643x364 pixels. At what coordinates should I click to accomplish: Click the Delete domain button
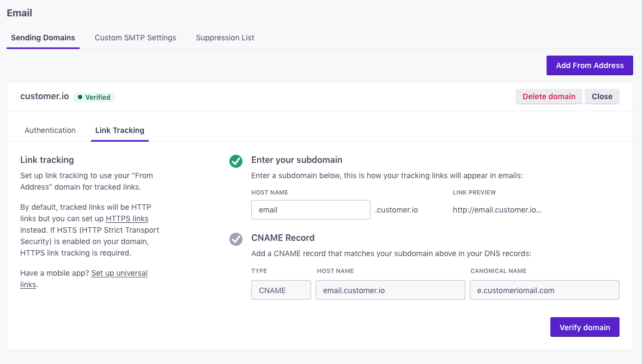point(549,96)
